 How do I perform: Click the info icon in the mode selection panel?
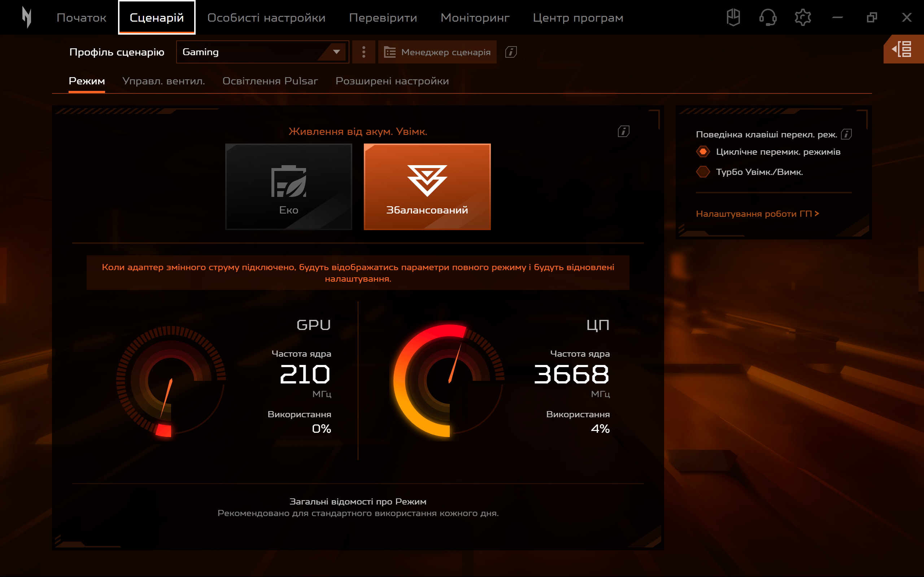coord(623,131)
